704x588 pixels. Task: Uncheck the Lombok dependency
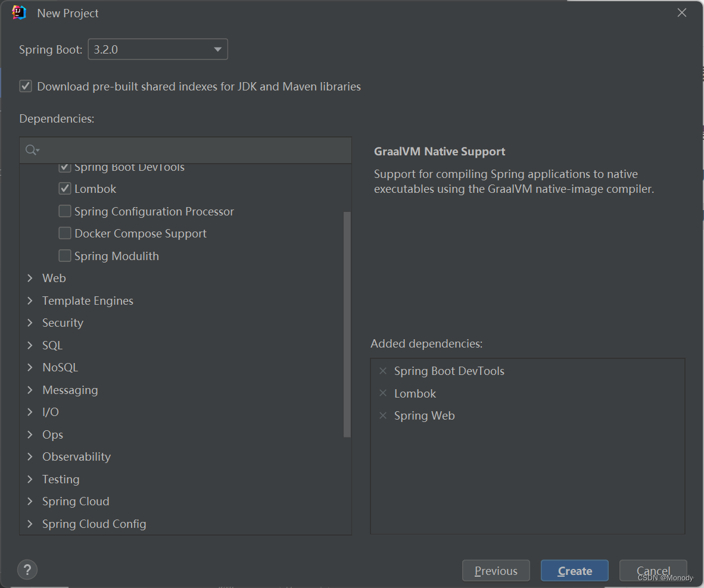(x=65, y=189)
